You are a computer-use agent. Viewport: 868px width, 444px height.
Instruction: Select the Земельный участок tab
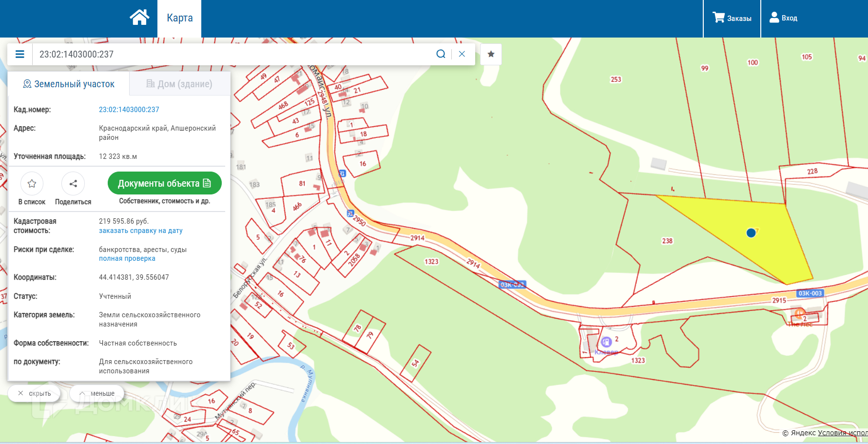(69, 84)
